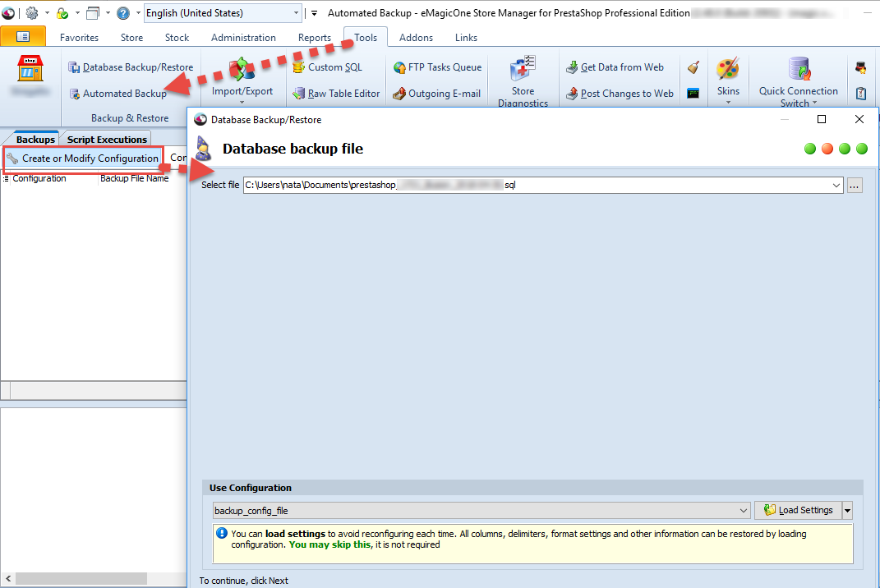Switch to the Favorites ribbon tab
Viewport: 880px width, 588px height.
[79, 38]
